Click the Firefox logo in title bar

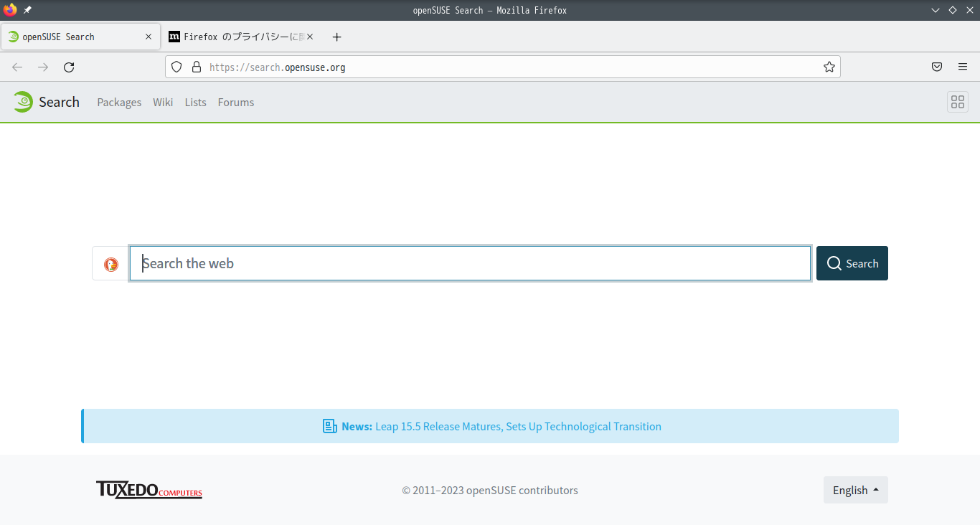coord(10,10)
